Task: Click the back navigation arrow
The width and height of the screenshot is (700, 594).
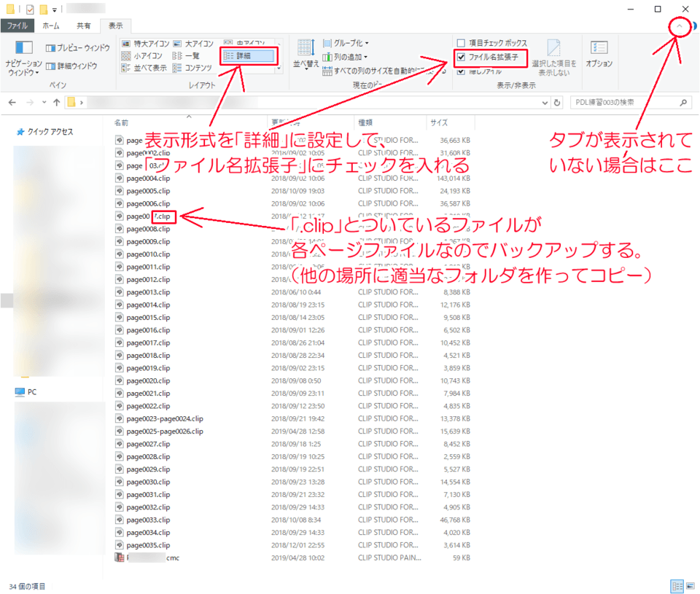Action: pyautogui.click(x=12, y=102)
